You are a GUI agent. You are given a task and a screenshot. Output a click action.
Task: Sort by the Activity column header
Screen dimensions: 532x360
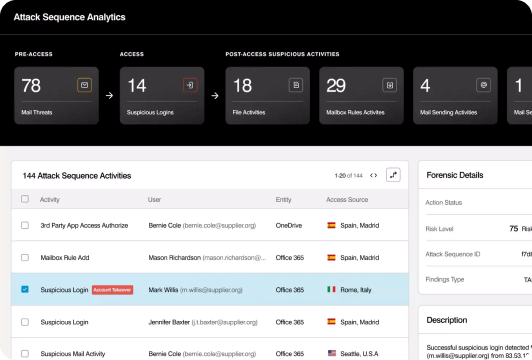click(50, 200)
